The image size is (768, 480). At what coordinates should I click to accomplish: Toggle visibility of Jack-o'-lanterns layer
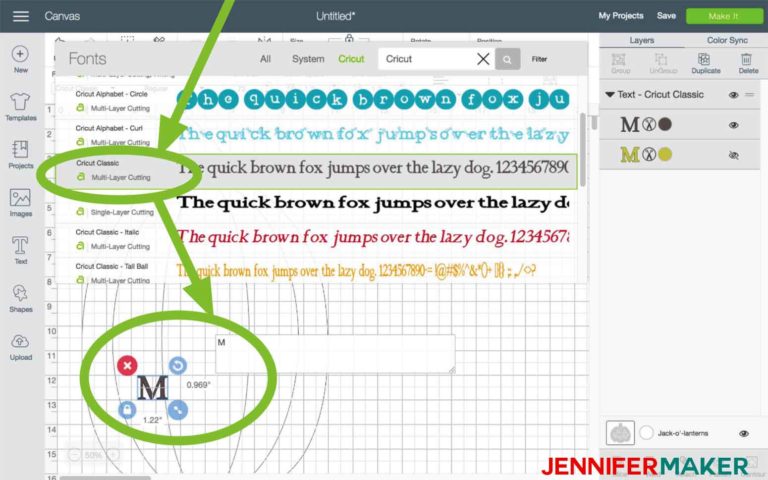[x=744, y=433]
